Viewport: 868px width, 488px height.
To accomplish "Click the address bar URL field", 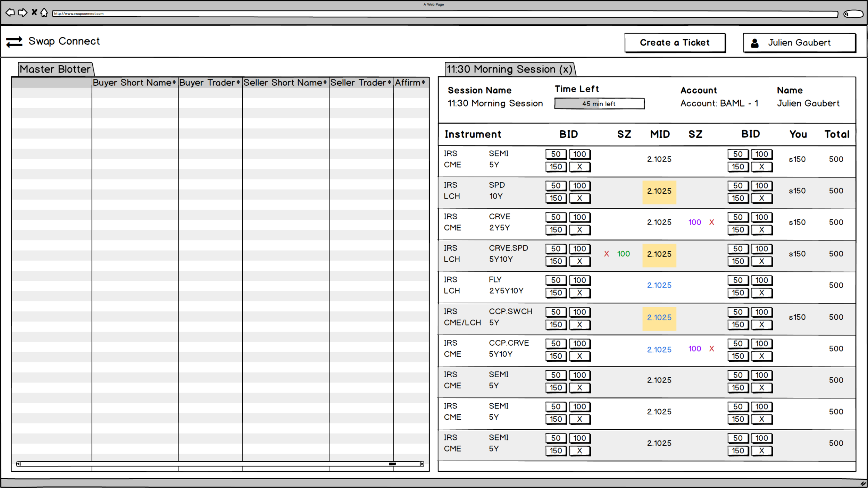I will click(x=445, y=14).
